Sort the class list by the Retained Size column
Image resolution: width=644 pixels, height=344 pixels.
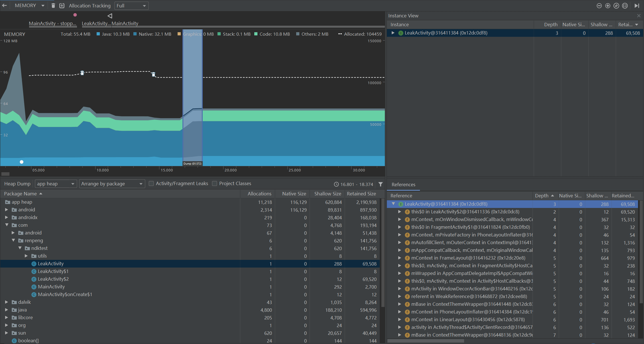[x=361, y=194]
